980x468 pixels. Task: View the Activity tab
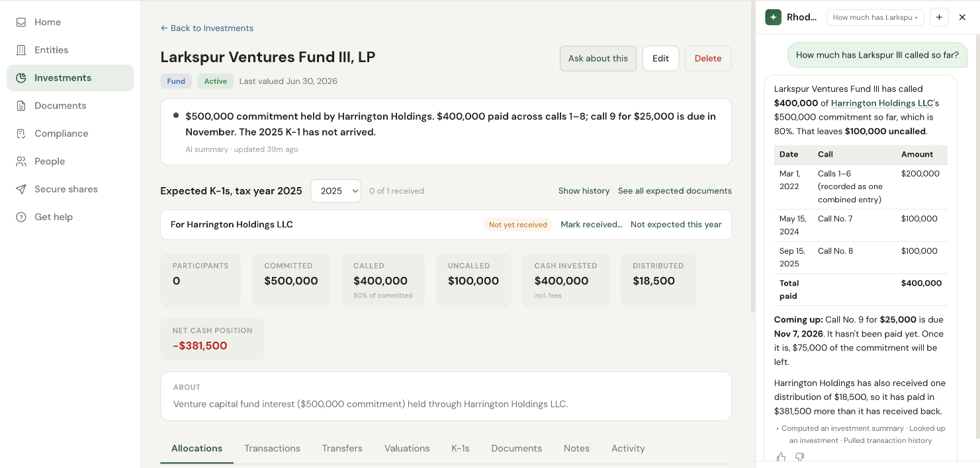[628, 448]
